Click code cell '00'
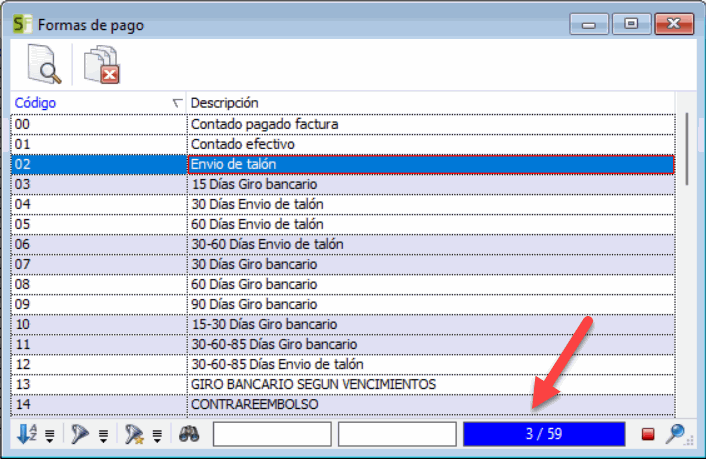706x459 pixels. pyautogui.click(x=99, y=124)
